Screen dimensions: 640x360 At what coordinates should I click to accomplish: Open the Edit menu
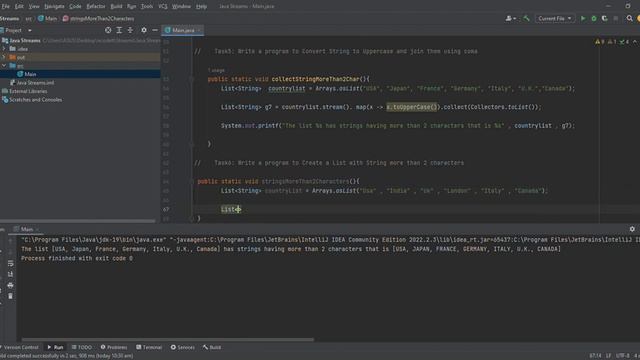click(19, 7)
